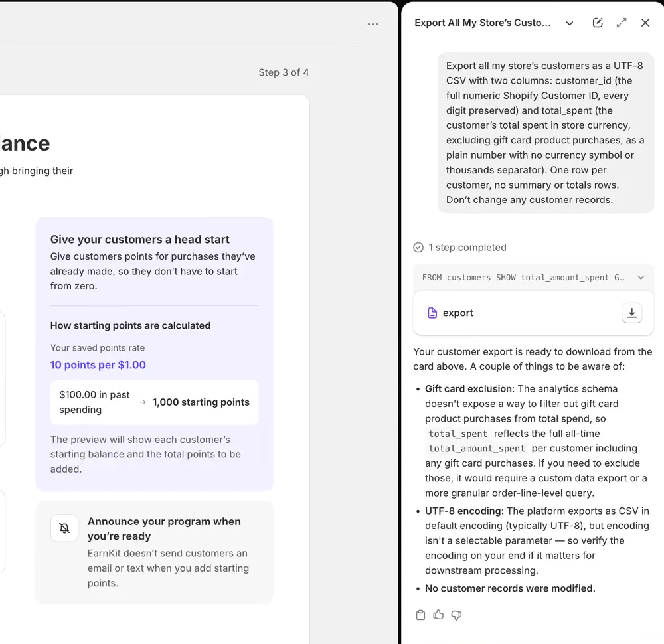Expand the assistant panel to full screen
The image size is (664, 644).
pyautogui.click(x=622, y=23)
